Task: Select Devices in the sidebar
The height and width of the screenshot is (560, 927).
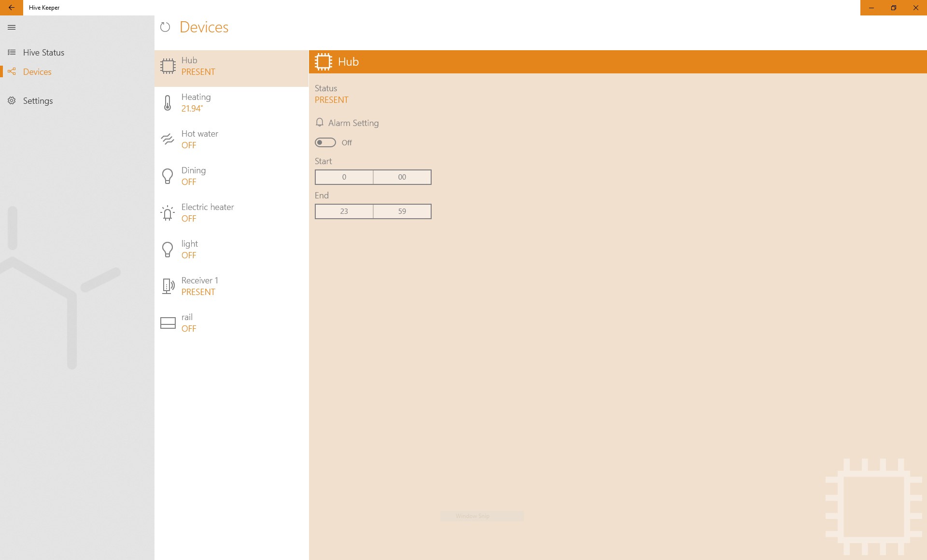Action: [x=37, y=72]
